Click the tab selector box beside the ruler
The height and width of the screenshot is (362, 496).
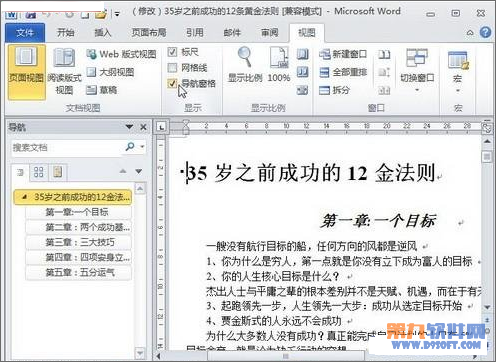click(161, 127)
